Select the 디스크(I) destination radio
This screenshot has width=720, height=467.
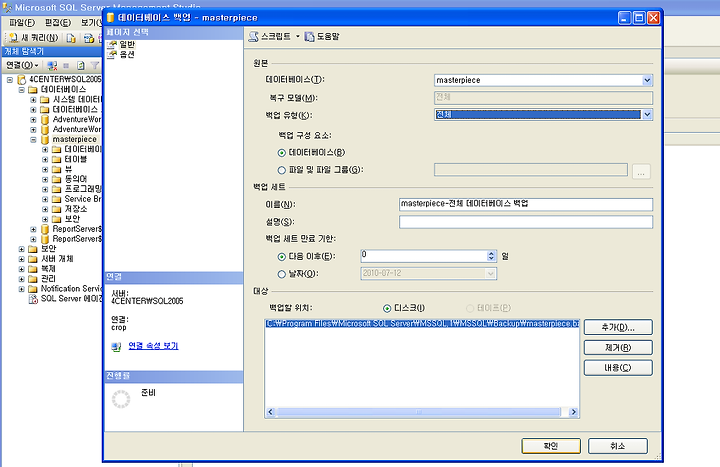pos(387,308)
